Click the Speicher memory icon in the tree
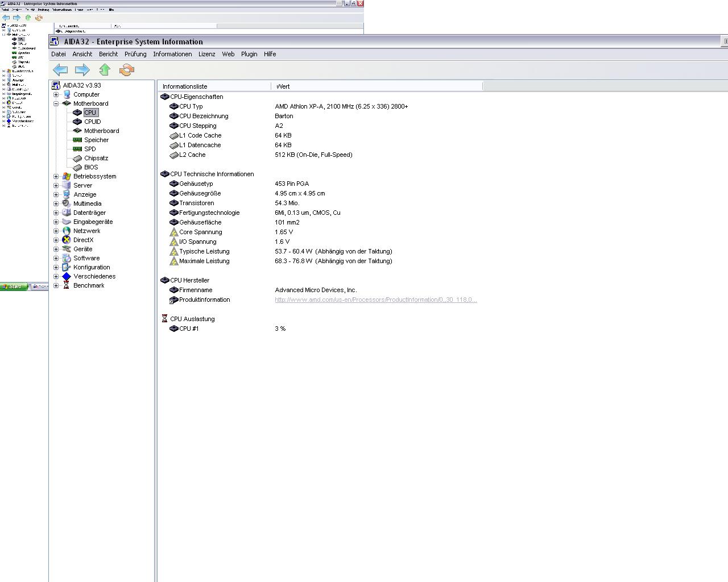The image size is (728, 582). (77, 140)
